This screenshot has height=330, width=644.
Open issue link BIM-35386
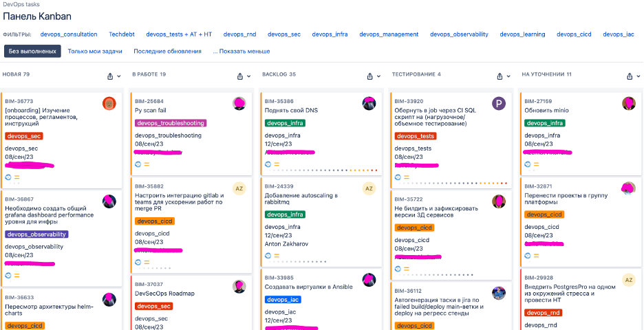[x=279, y=101]
